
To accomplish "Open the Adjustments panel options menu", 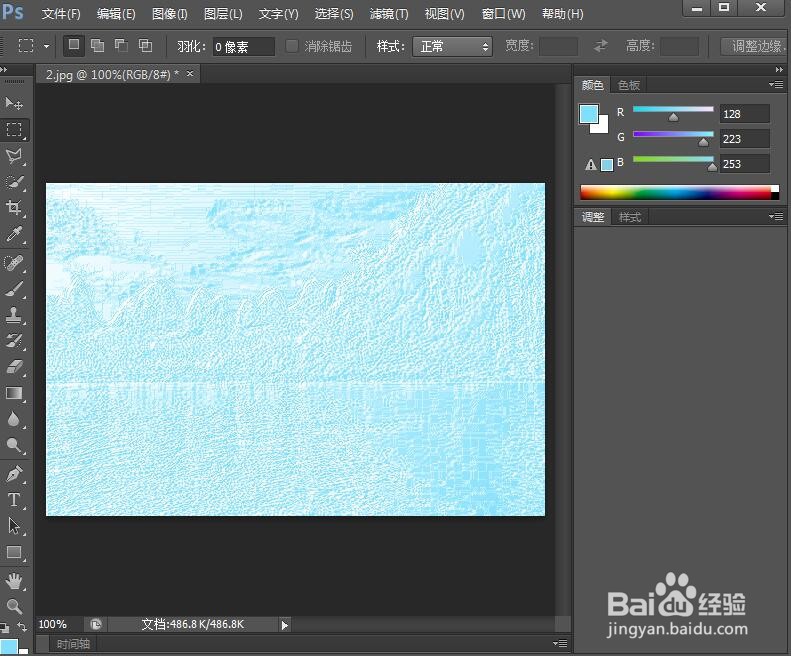I will (x=776, y=217).
